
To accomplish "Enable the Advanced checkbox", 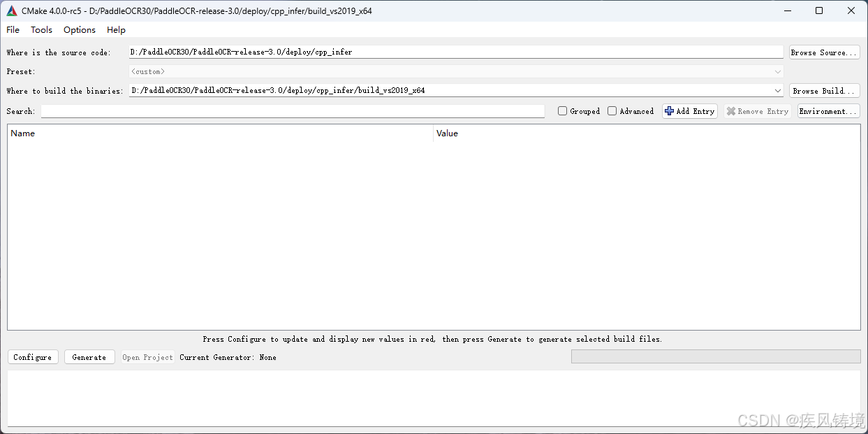I will [x=612, y=111].
